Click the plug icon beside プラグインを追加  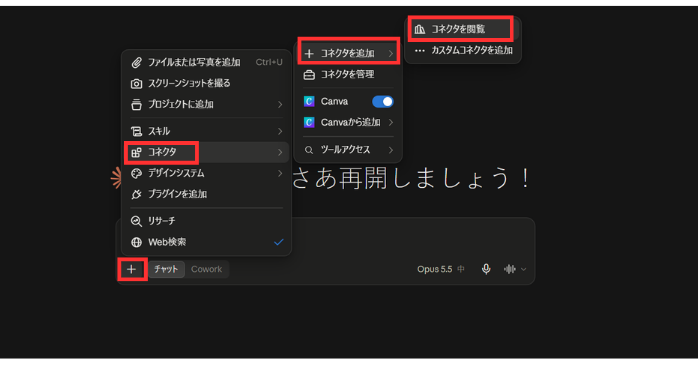tap(136, 194)
